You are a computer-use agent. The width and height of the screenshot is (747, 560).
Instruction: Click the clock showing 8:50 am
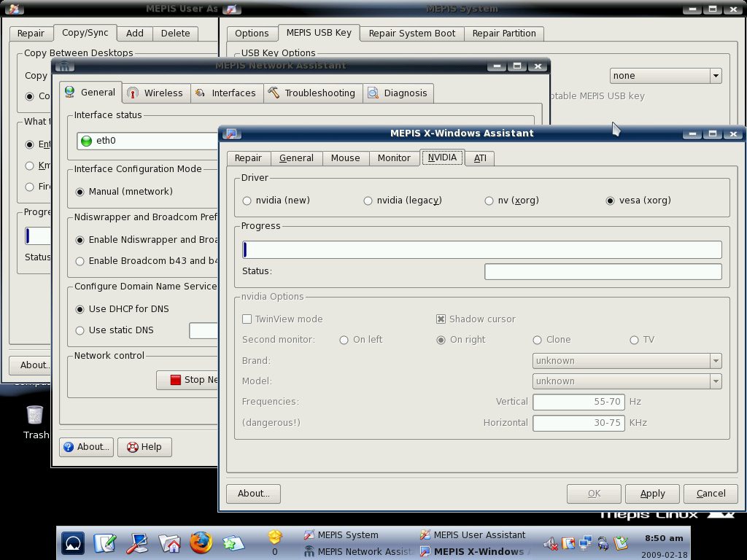coord(664,538)
